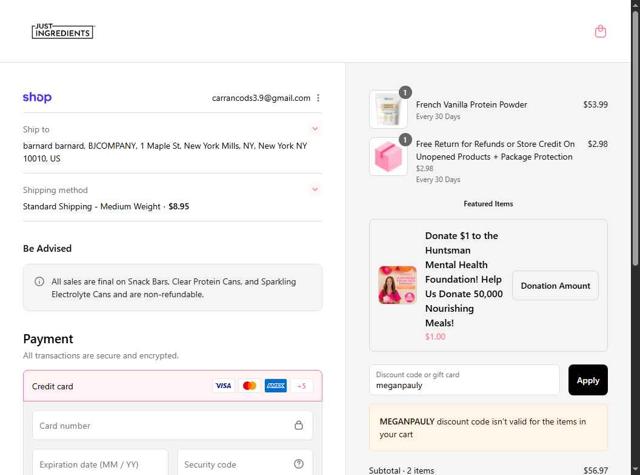The image size is (640, 475).
Task: Click the Visa card icon
Action: (223, 386)
